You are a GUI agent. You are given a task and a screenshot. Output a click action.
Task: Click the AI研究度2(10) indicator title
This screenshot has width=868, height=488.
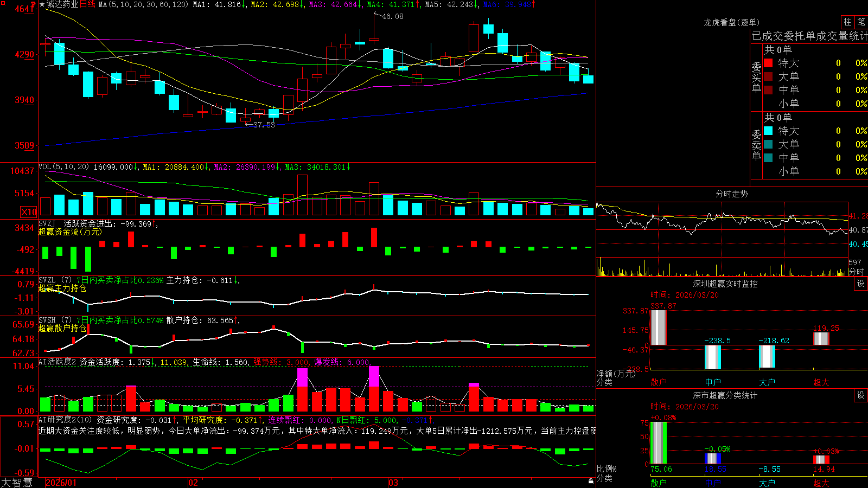66,420
